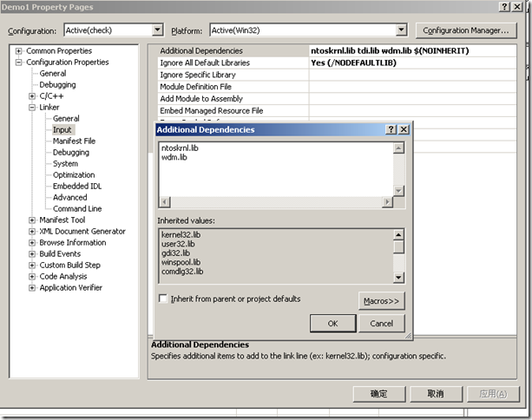Collapse the Linker node

pyautogui.click(x=32, y=108)
